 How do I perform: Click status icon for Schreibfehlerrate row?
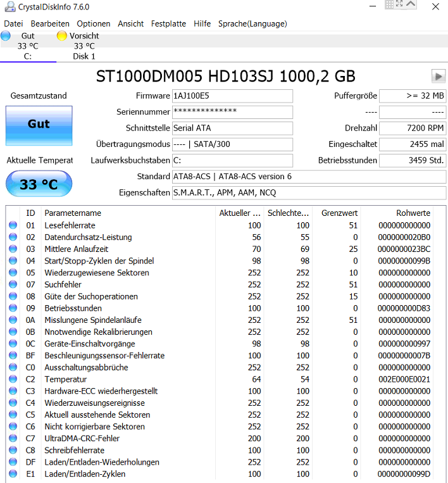pyautogui.click(x=13, y=450)
